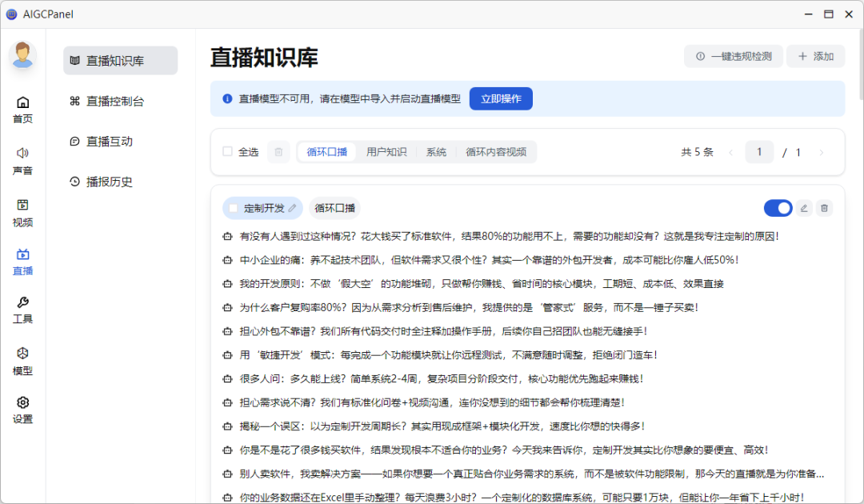Go to next page using right chevron
The height and width of the screenshot is (504, 864).
pos(821,152)
